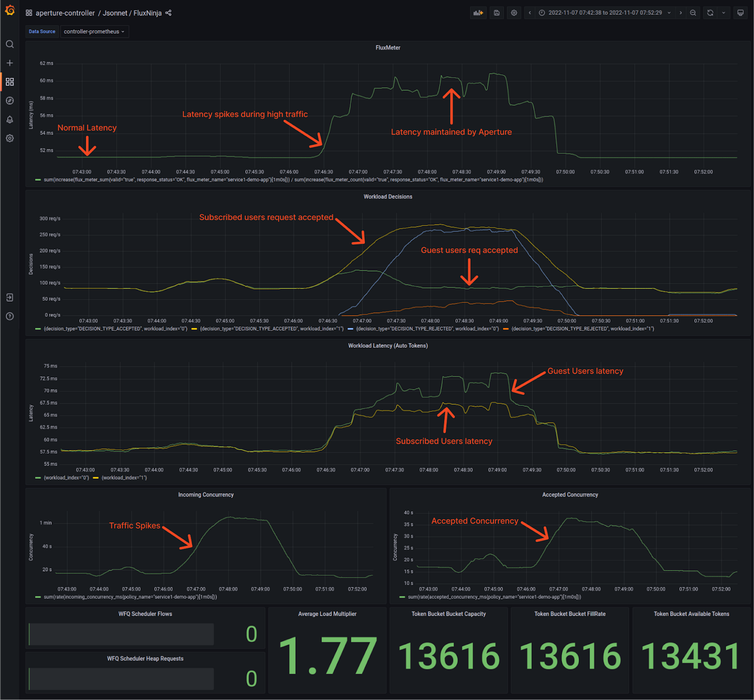Shift time range forward with right arrow

tap(681, 13)
